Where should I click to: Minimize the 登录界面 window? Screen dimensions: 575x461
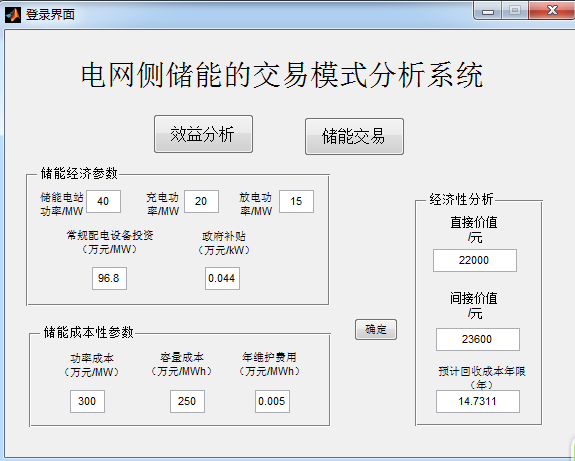coord(487,11)
